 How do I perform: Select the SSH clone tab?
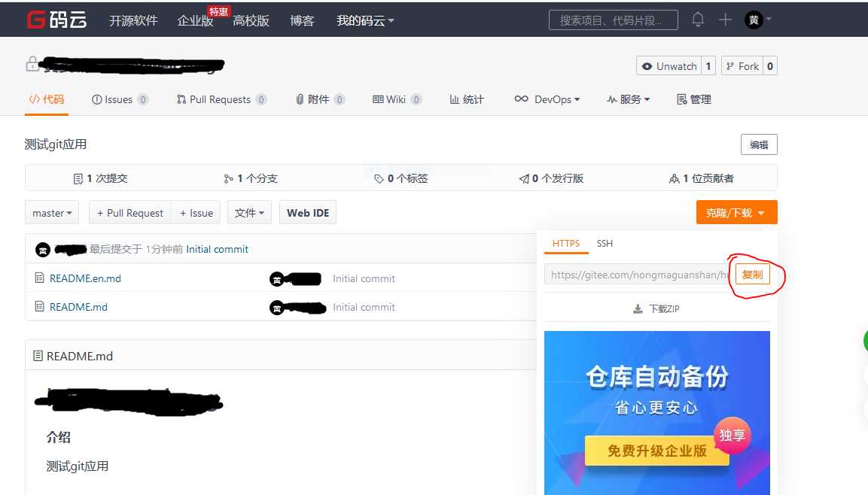pos(605,243)
